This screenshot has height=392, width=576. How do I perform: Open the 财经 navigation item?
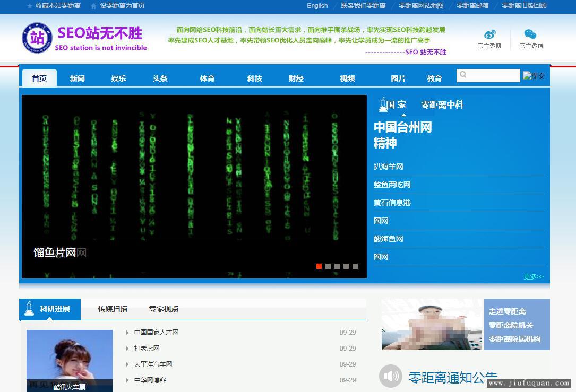pyautogui.click(x=296, y=79)
